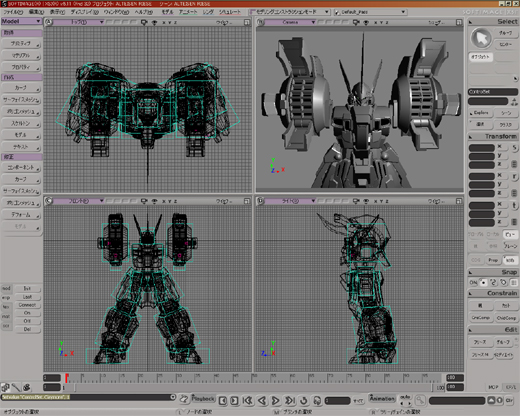Viewport: 520px width, 416px height.
Task: Click the マテリアル button
Action: pyautogui.click(x=21, y=55)
